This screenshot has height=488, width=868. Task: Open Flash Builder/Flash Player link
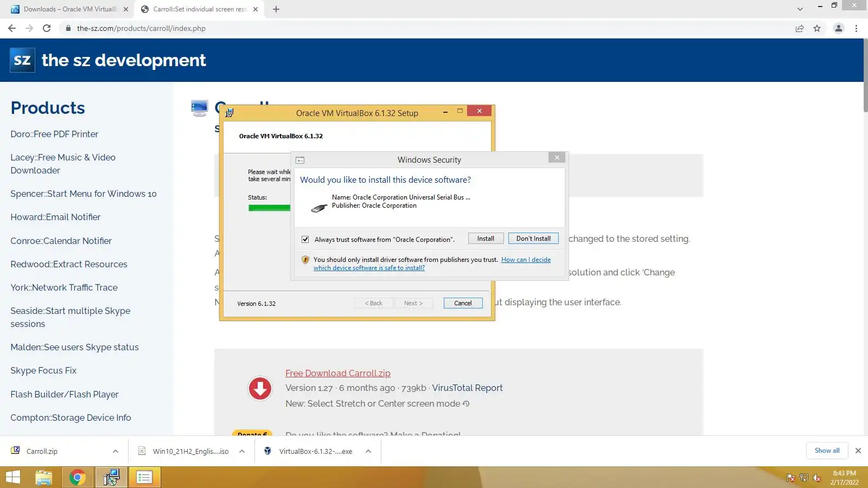65,394
